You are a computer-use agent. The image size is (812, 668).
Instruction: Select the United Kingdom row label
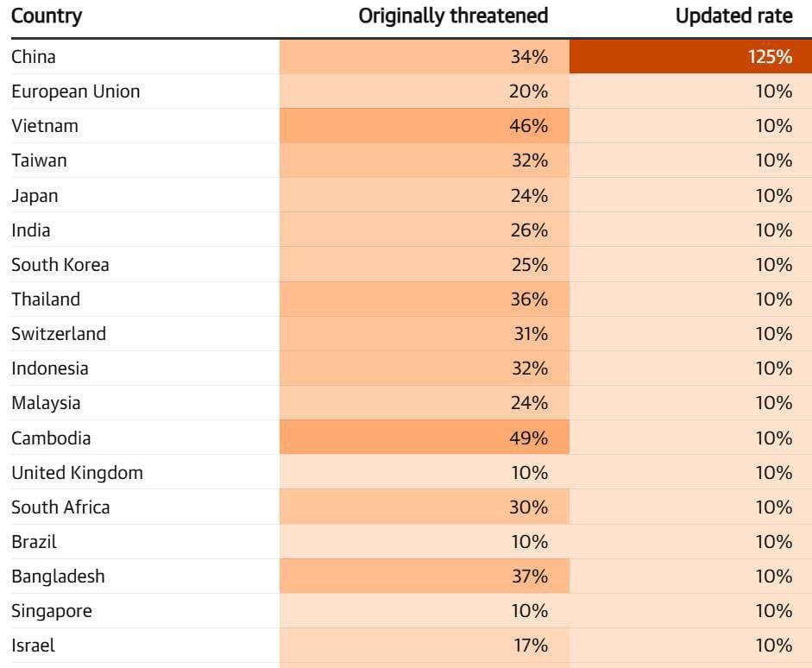tap(78, 473)
